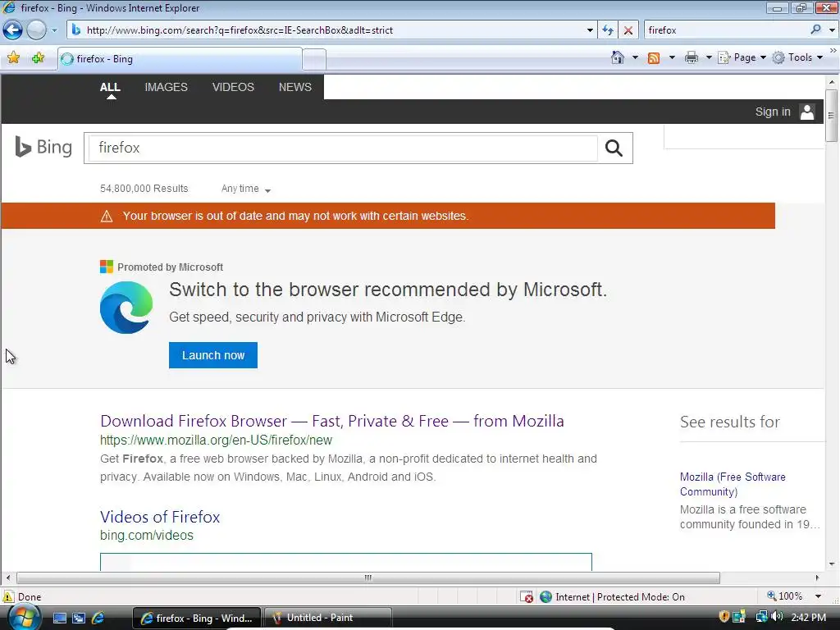Click the IE search box containing firefox
840x630 pixels.
pos(726,30)
